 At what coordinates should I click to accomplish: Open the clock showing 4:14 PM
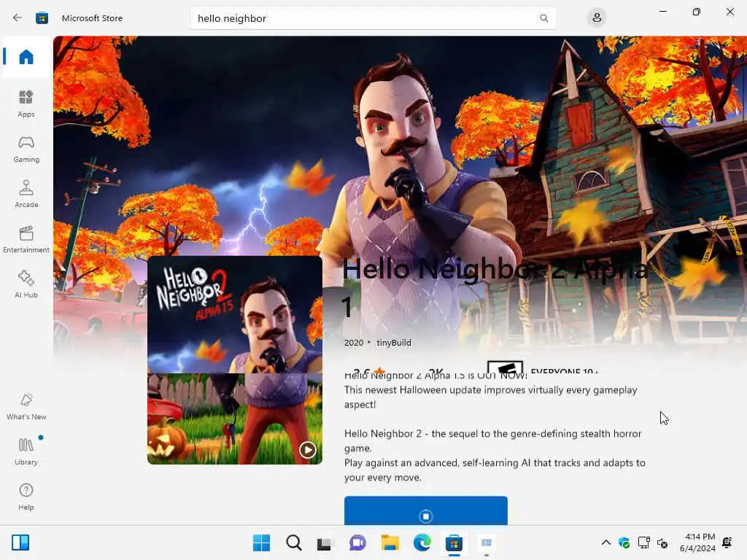(698, 542)
